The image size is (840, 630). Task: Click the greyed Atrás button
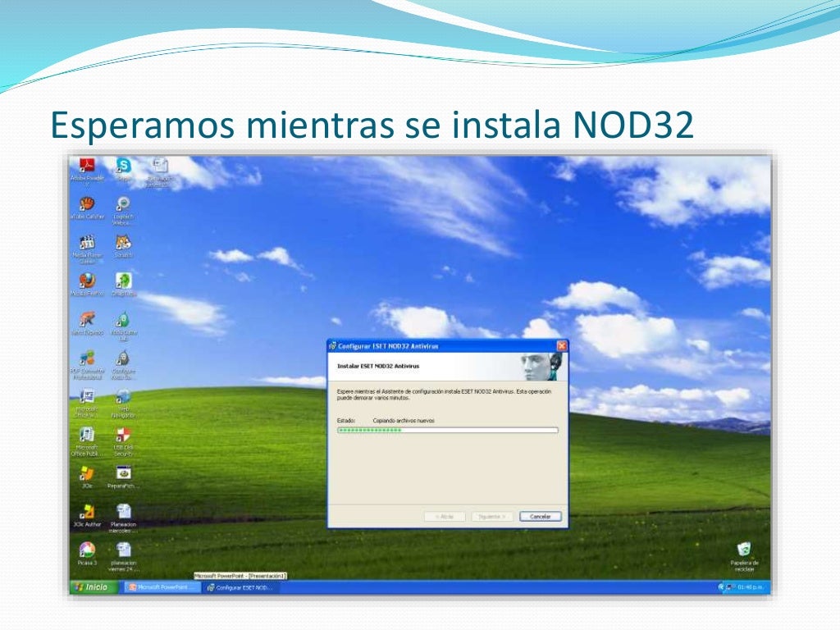click(x=445, y=517)
